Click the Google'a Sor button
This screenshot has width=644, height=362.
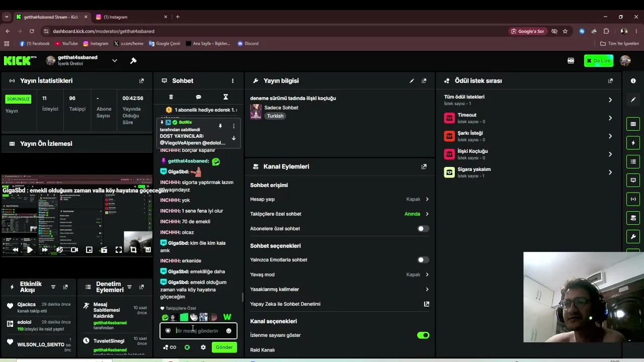[x=528, y=31]
